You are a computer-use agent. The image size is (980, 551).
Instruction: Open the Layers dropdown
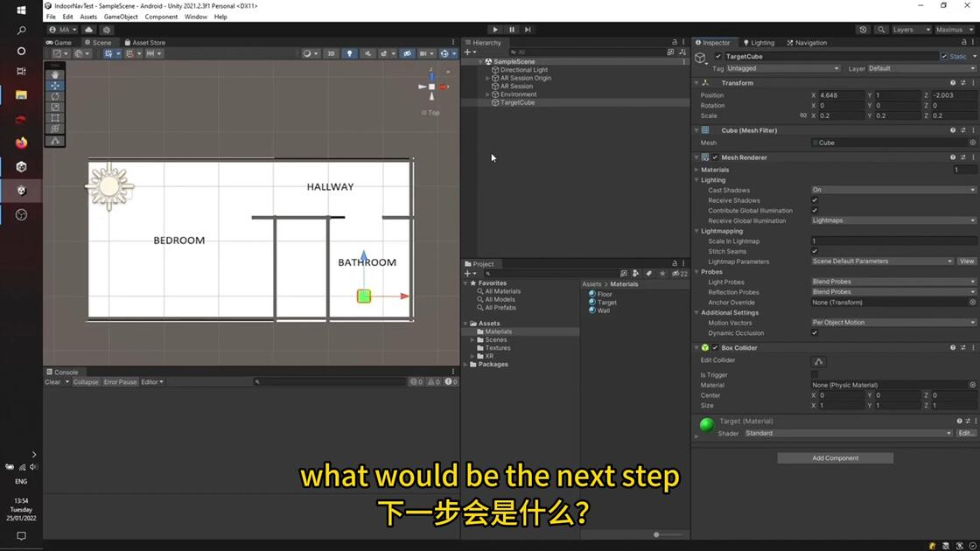[x=911, y=30]
